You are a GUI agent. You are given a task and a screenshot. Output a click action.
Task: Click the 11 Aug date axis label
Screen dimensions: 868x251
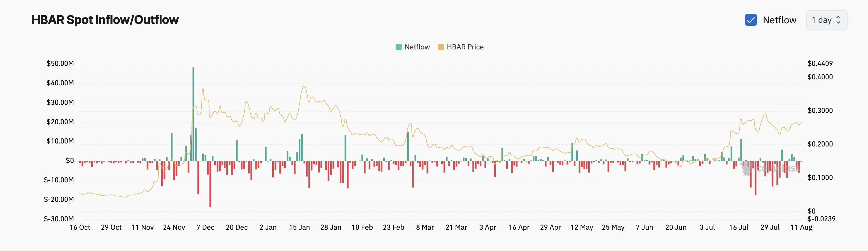[x=801, y=227]
